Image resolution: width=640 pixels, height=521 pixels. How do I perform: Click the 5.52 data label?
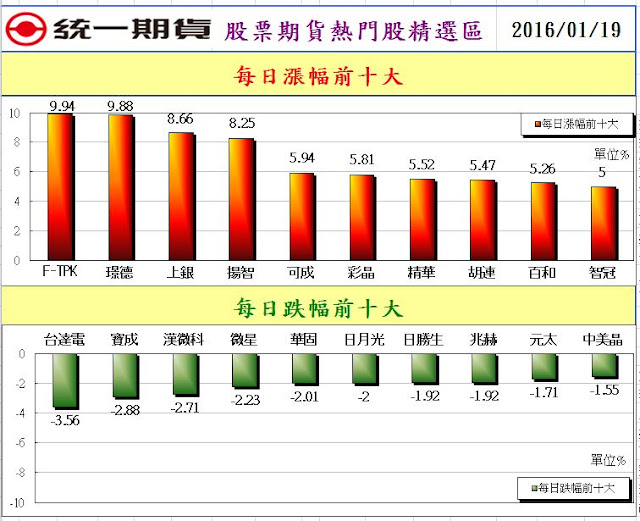pos(422,165)
